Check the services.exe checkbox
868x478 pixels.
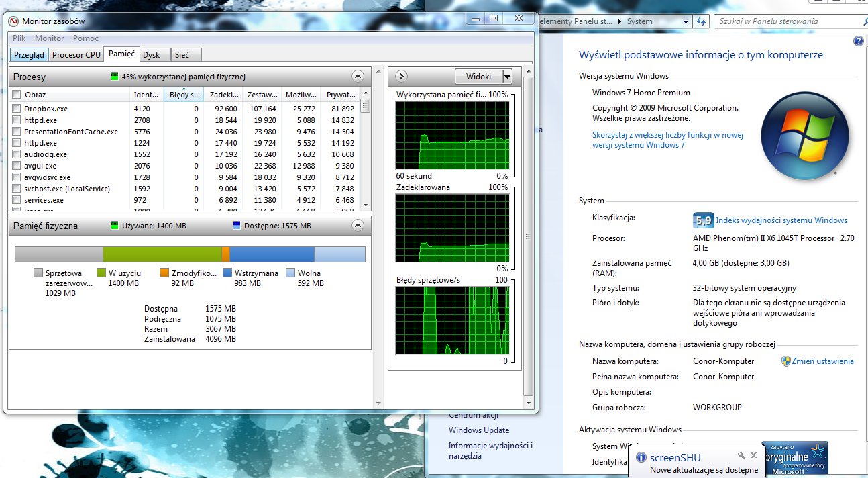point(17,200)
